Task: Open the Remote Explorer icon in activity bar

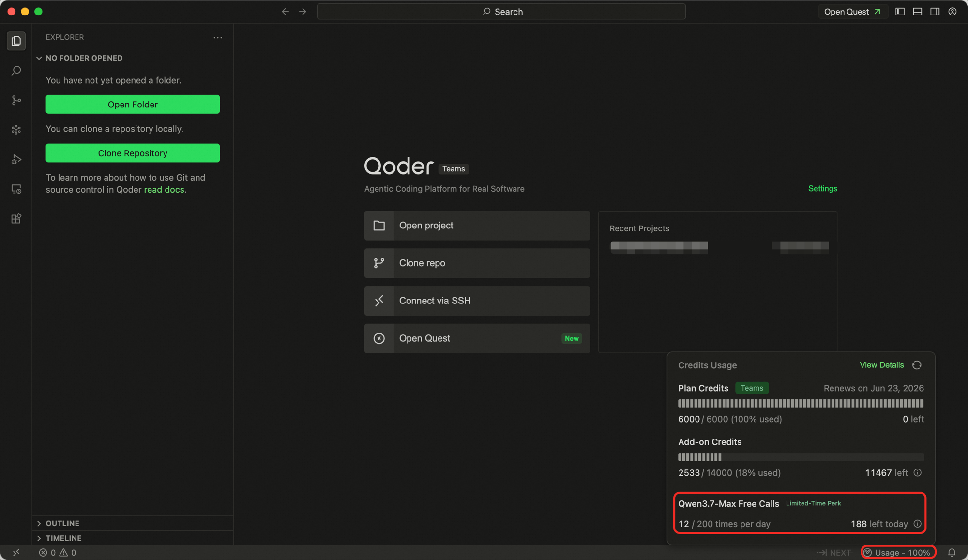Action: click(x=16, y=189)
